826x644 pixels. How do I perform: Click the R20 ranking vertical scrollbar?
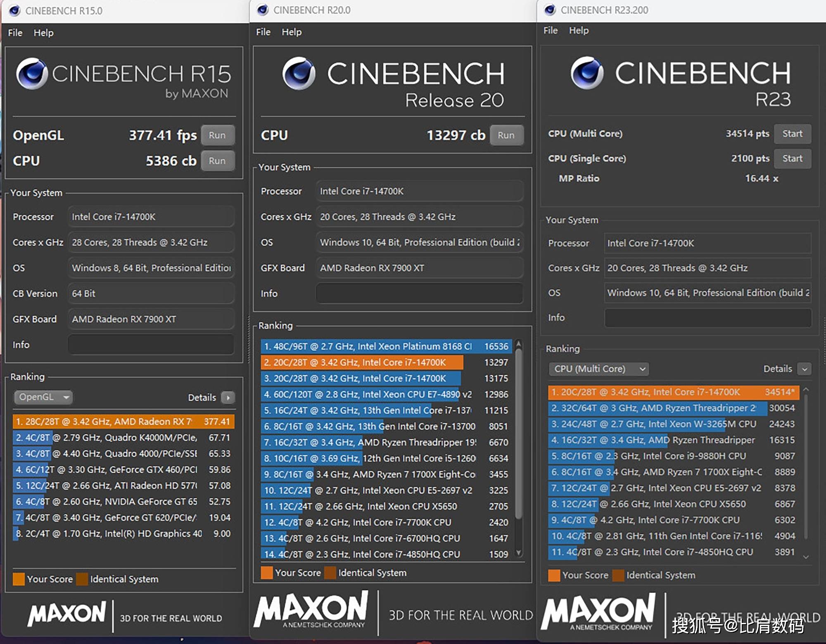pyautogui.click(x=519, y=433)
